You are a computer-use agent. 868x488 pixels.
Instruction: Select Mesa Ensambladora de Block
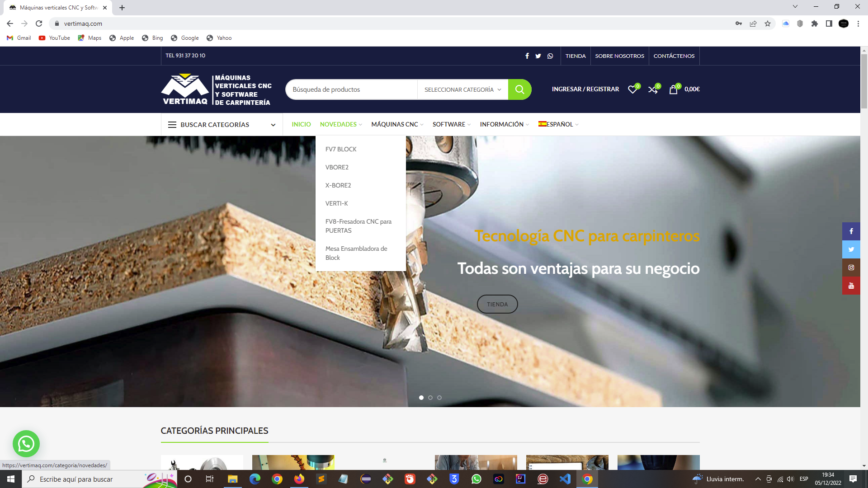point(356,253)
